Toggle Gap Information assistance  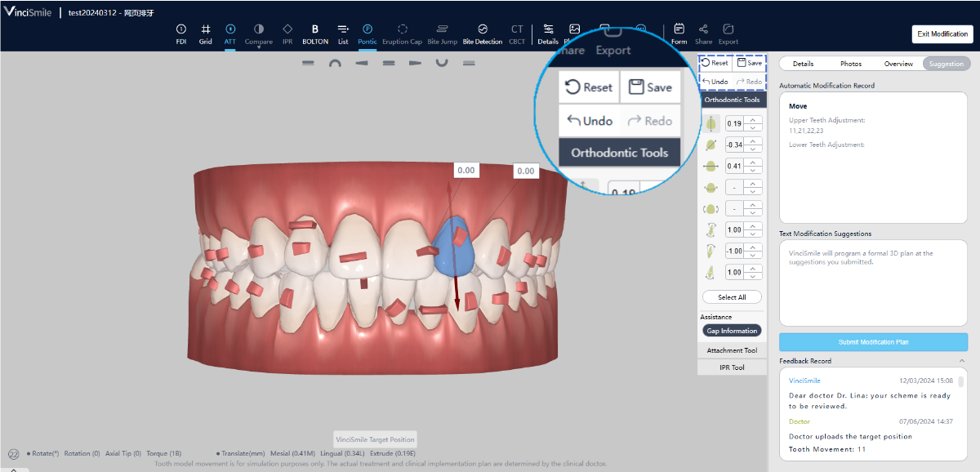coord(732,331)
